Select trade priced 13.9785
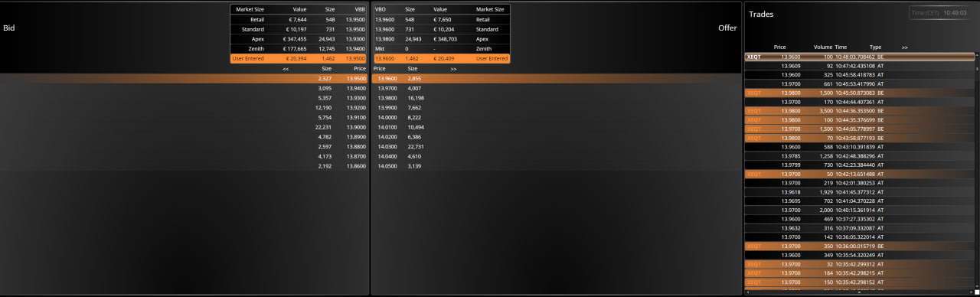Screen dimensions: 980x297 coord(859,155)
